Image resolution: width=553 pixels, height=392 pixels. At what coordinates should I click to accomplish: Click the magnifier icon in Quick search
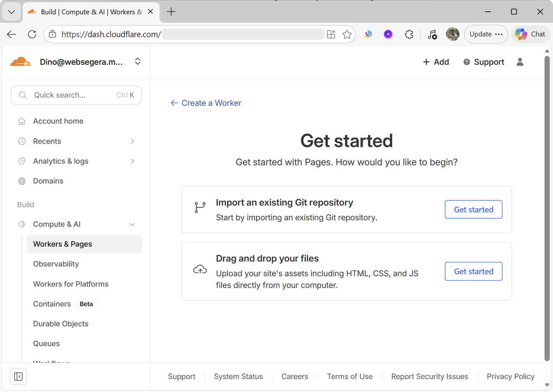click(22, 95)
